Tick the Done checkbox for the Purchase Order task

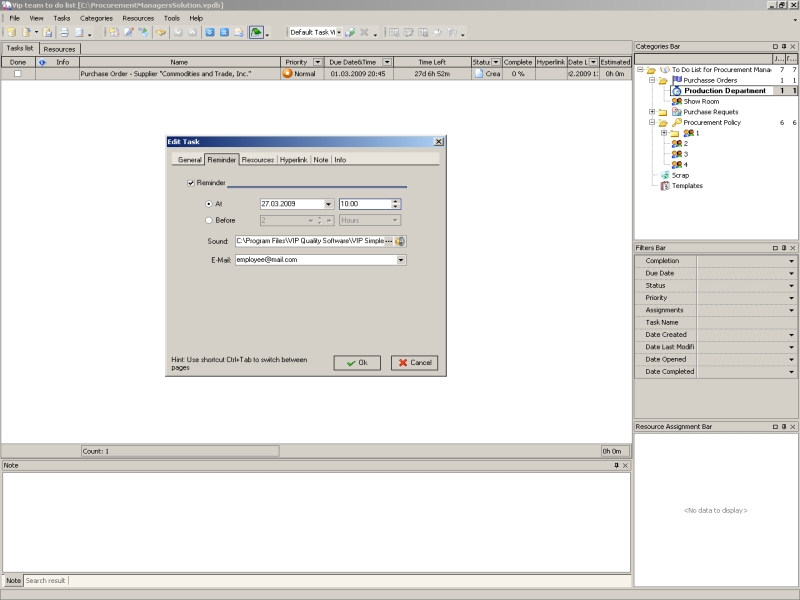pyautogui.click(x=17, y=74)
